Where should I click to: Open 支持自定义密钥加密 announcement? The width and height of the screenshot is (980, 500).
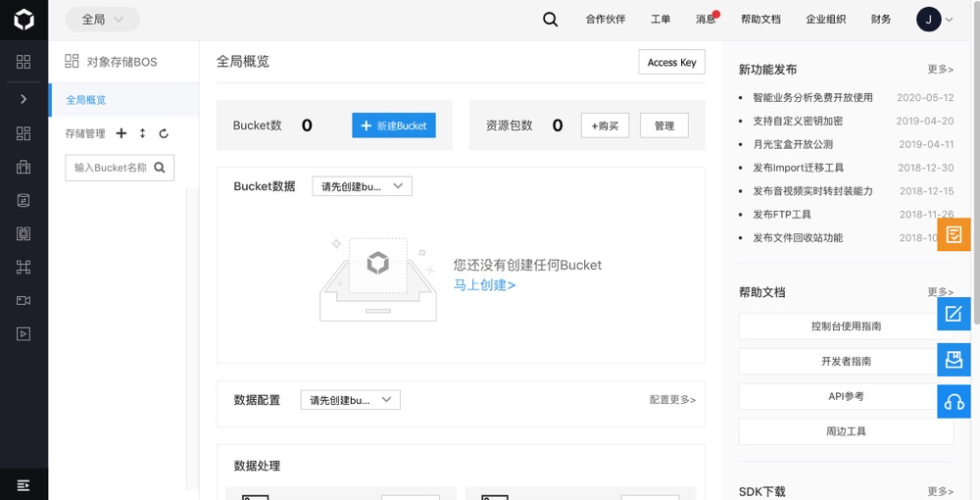pos(798,121)
